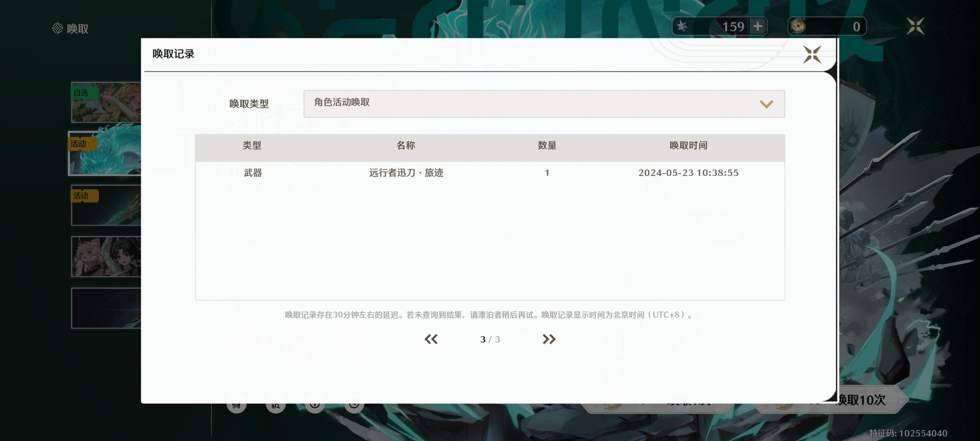
Task: Tap the plus button beside 159
Action: click(757, 27)
